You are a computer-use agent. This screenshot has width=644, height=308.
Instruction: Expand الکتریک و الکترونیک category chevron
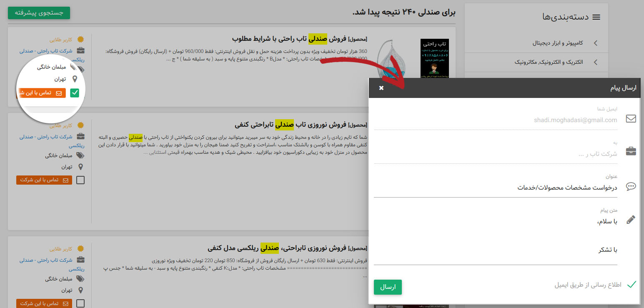[595, 62]
